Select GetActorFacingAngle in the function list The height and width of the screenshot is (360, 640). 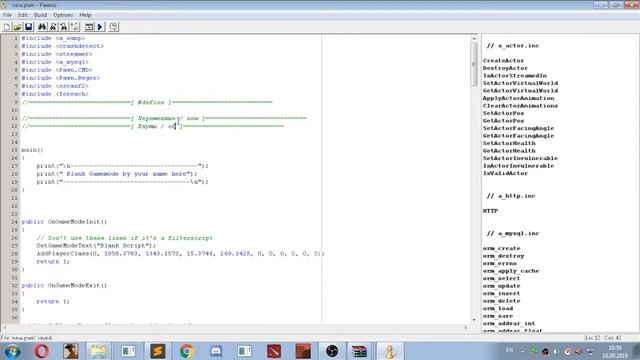[x=518, y=136]
